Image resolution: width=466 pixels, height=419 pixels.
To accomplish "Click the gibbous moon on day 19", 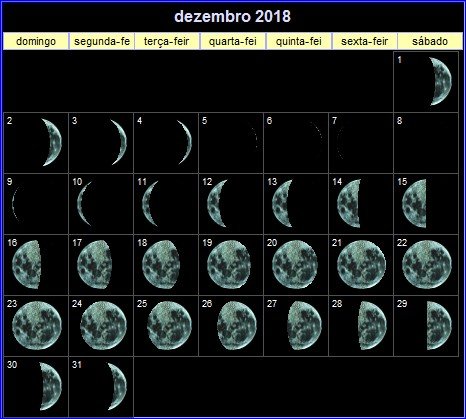I will click(x=229, y=264).
